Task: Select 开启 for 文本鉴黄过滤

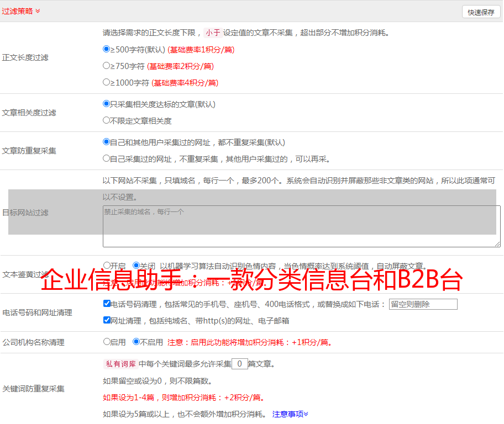Action: coord(107,266)
